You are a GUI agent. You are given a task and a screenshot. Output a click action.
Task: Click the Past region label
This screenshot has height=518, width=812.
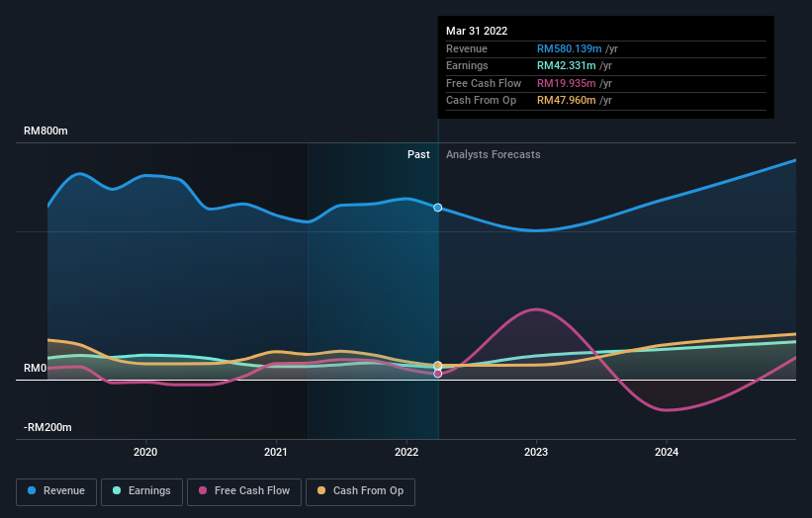pos(418,154)
